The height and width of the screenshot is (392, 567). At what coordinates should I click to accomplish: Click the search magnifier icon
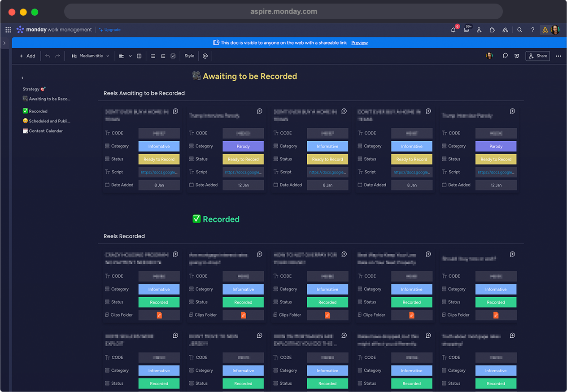(519, 30)
